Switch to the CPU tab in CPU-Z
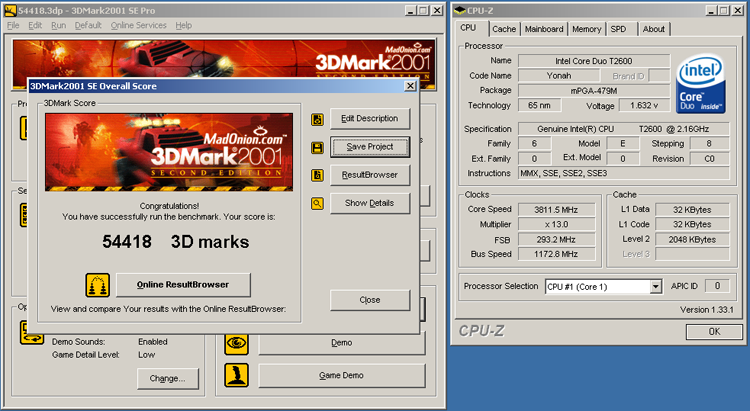The width and height of the screenshot is (750, 411). coord(468,28)
